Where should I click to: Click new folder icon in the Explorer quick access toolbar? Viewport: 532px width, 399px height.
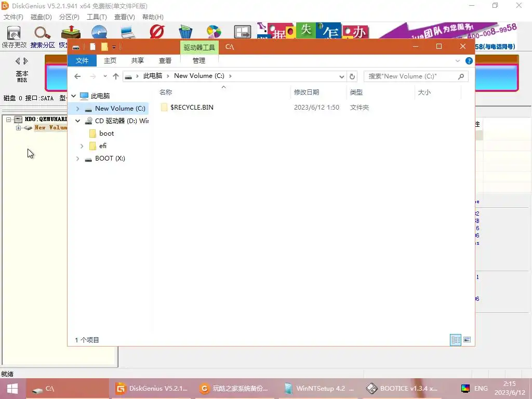[x=104, y=47]
